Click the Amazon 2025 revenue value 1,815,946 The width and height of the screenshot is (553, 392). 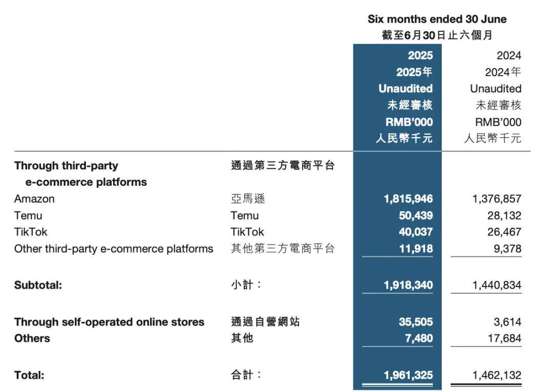[x=408, y=199]
